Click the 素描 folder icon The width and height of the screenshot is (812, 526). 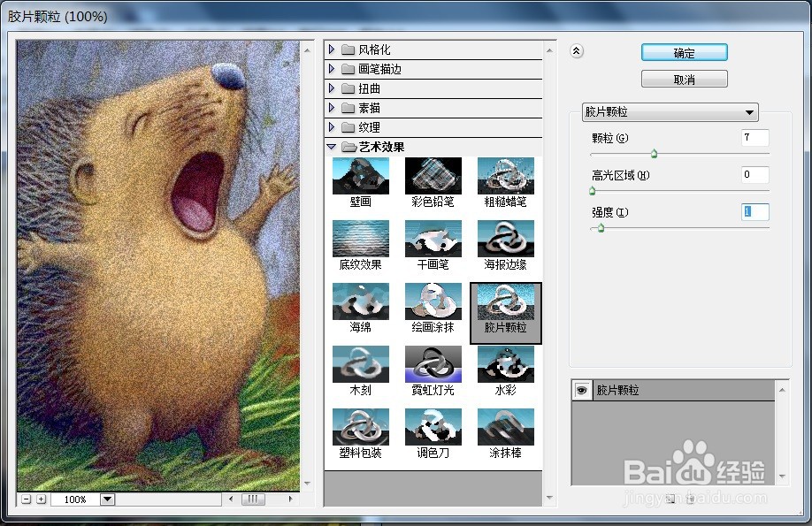348,108
